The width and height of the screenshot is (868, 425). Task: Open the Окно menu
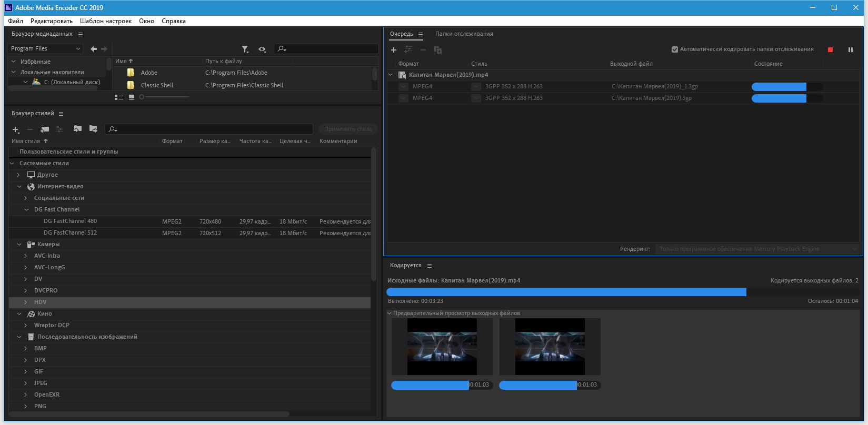[146, 21]
